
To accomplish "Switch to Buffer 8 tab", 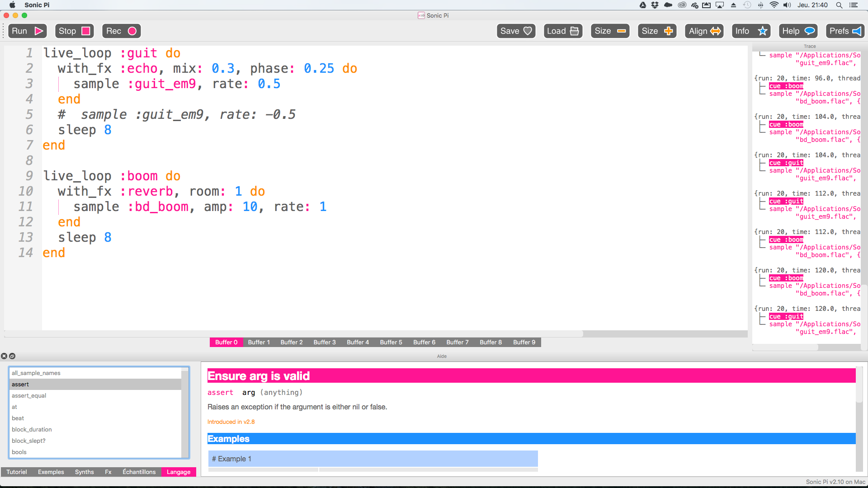I will 491,342.
